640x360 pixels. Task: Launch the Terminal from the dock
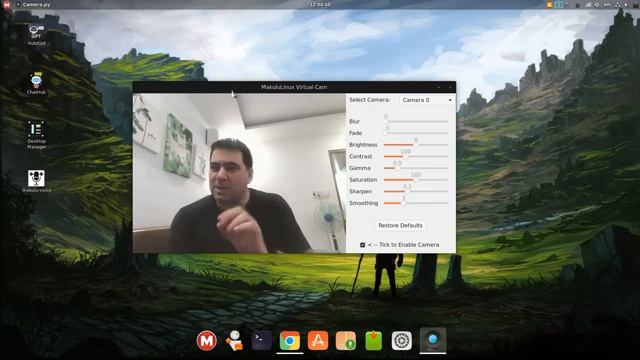[x=262, y=340]
